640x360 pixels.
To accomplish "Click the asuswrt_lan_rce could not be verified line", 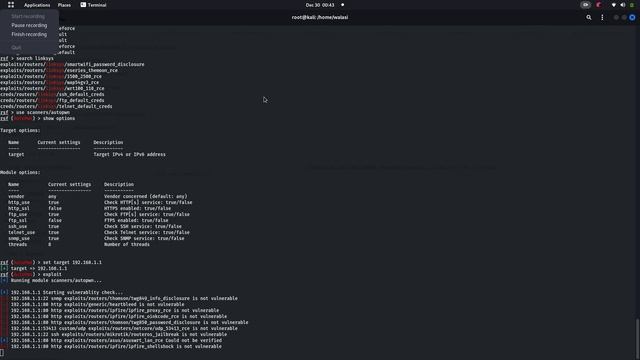I will 111,340.
